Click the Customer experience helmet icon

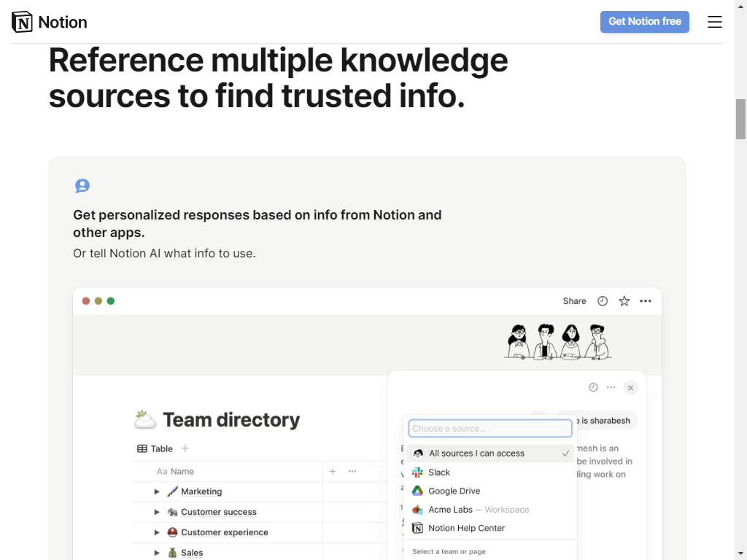[x=172, y=532]
